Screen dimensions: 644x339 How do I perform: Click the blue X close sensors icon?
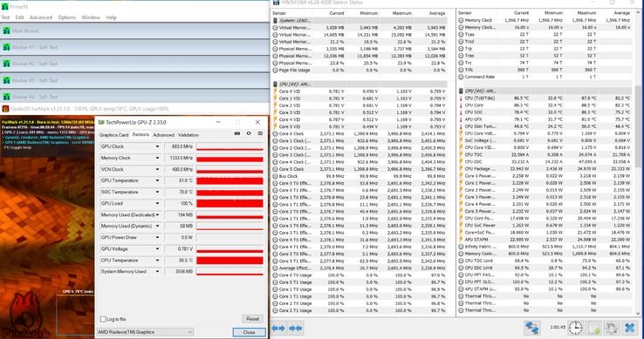click(x=630, y=328)
